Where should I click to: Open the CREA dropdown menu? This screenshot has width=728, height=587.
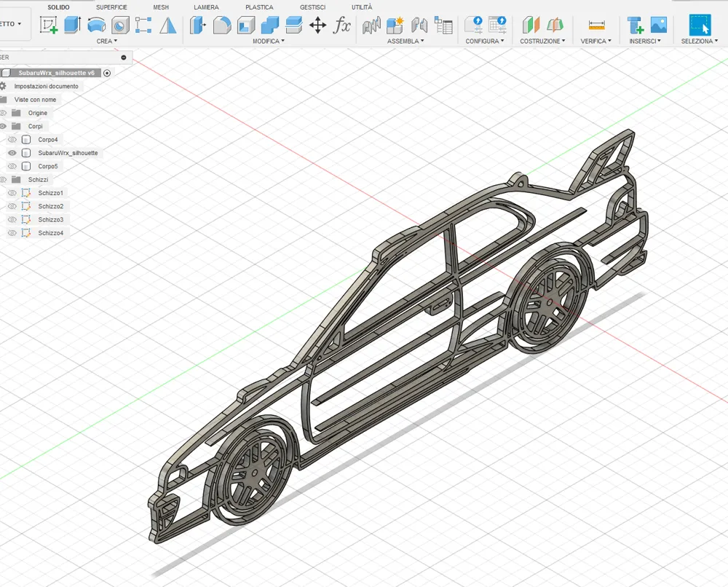coord(107,41)
